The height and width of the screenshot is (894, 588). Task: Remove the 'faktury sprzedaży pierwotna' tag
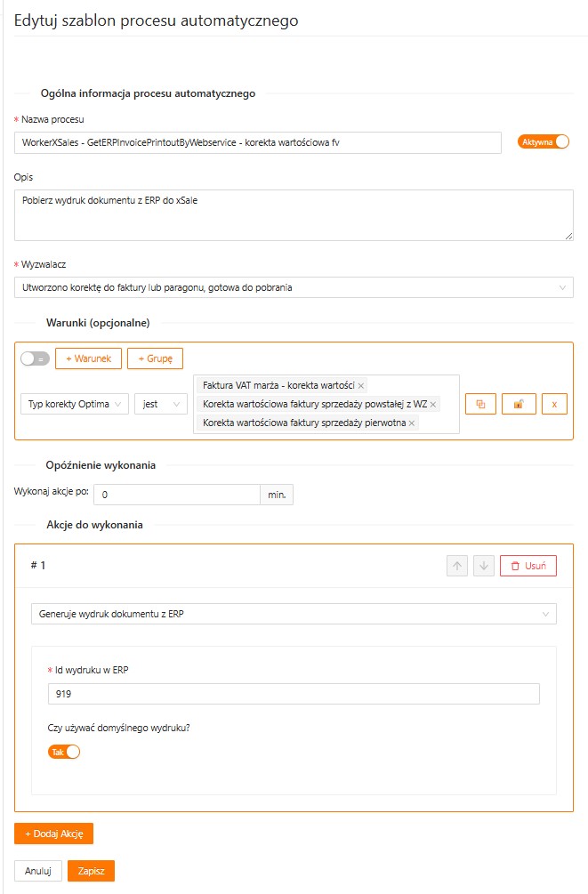(412, 423)
